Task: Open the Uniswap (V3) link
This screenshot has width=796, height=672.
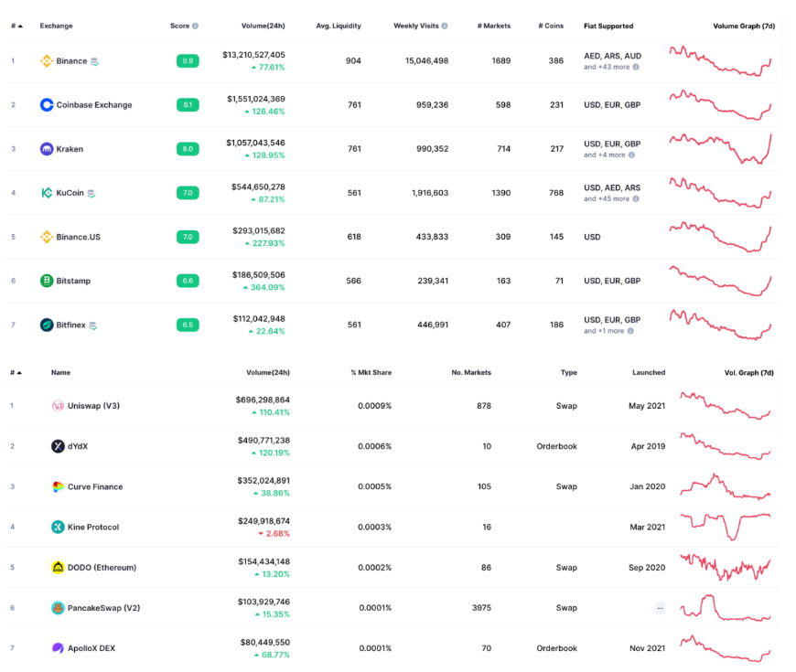Action: pos(93,406)
